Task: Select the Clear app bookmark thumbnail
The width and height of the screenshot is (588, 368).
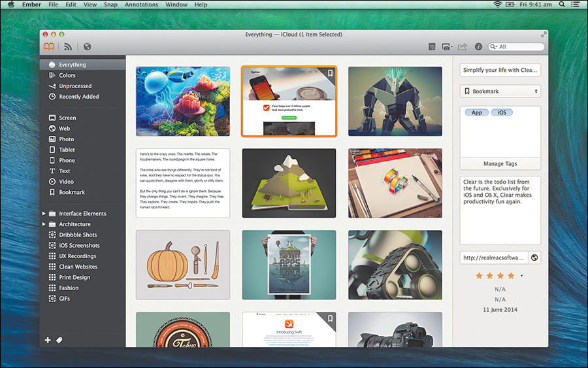Action: coord(289,101)
